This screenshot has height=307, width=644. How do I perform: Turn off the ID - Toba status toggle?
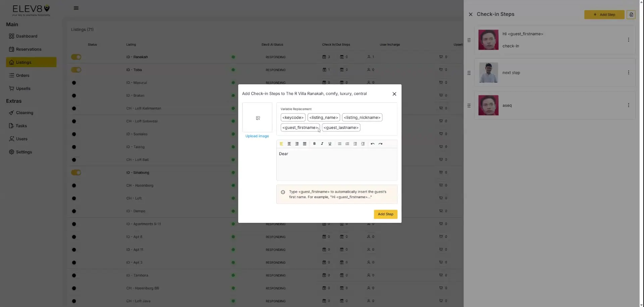click(76, 70)
